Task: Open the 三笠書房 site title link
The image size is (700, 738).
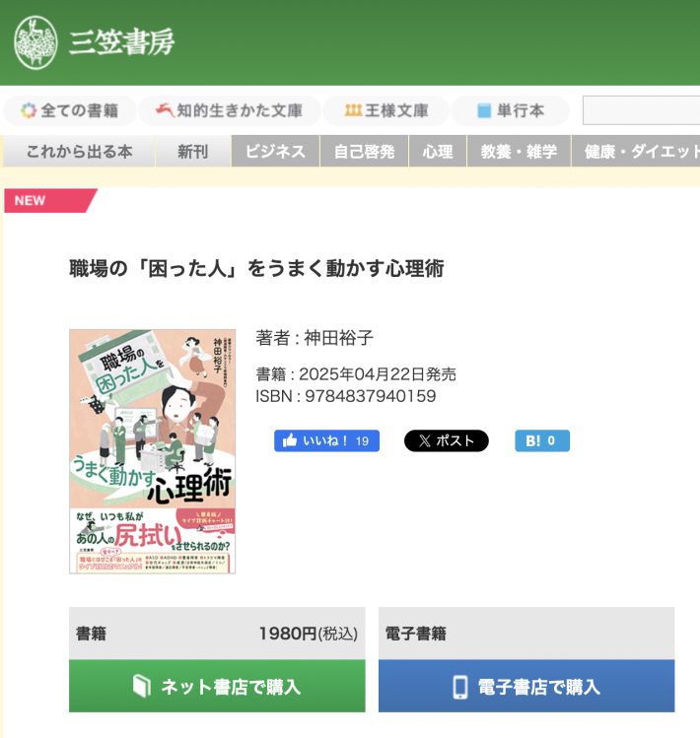Action: (122, 42)
